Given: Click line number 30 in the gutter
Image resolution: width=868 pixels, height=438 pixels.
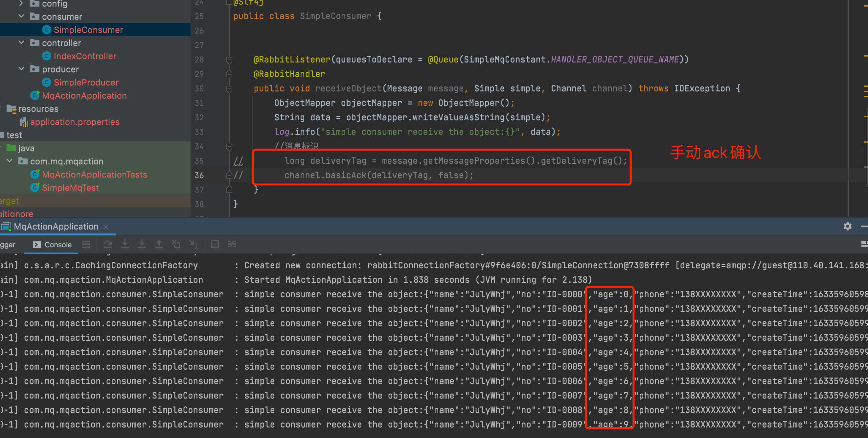Looking at the screenshot, I should click(x=199, y=89).
